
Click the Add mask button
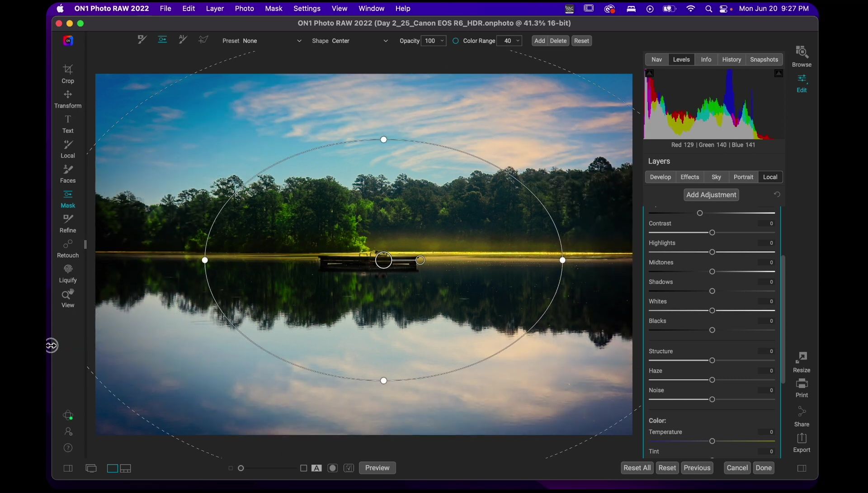tap(539, 41)
